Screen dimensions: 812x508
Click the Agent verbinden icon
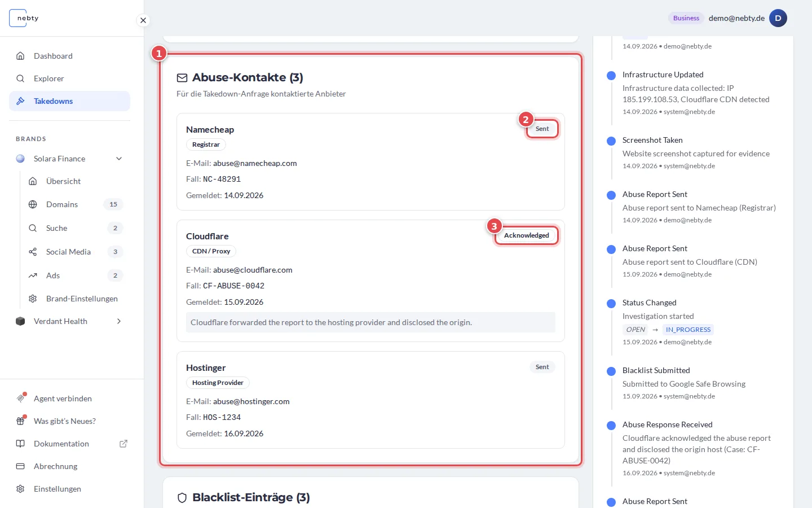(20, 398)
